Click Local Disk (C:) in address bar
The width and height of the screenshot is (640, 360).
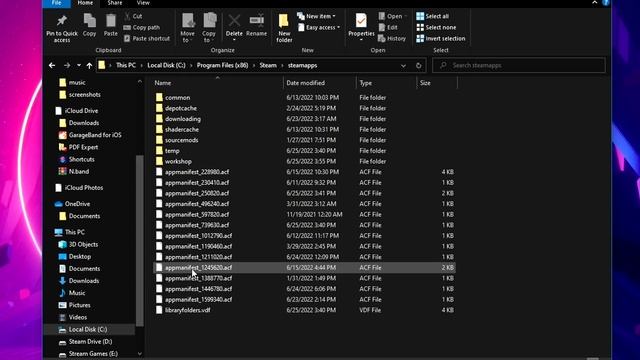[x=166, y=65]
